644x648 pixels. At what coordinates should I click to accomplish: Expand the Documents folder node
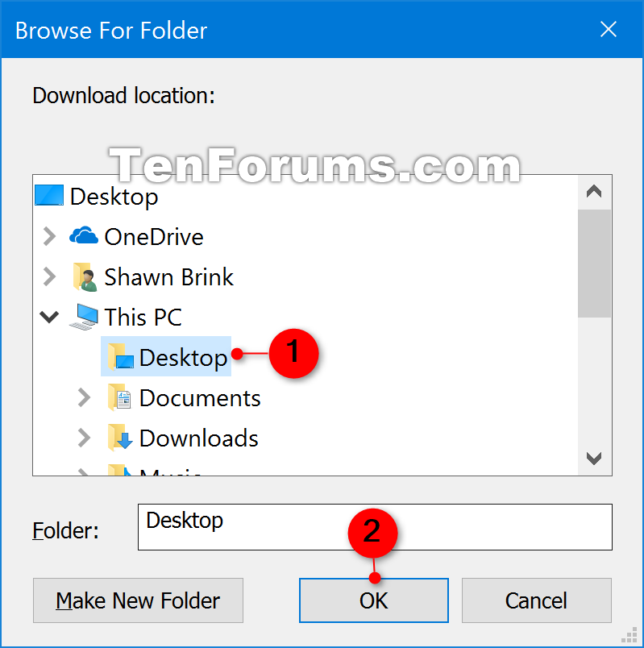tap(85, 397)
